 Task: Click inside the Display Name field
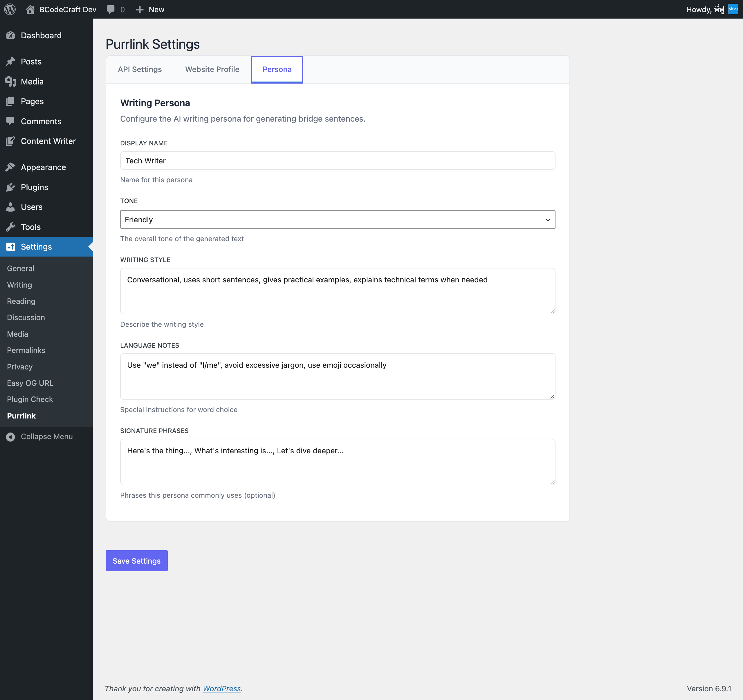(x=337, y=160)
